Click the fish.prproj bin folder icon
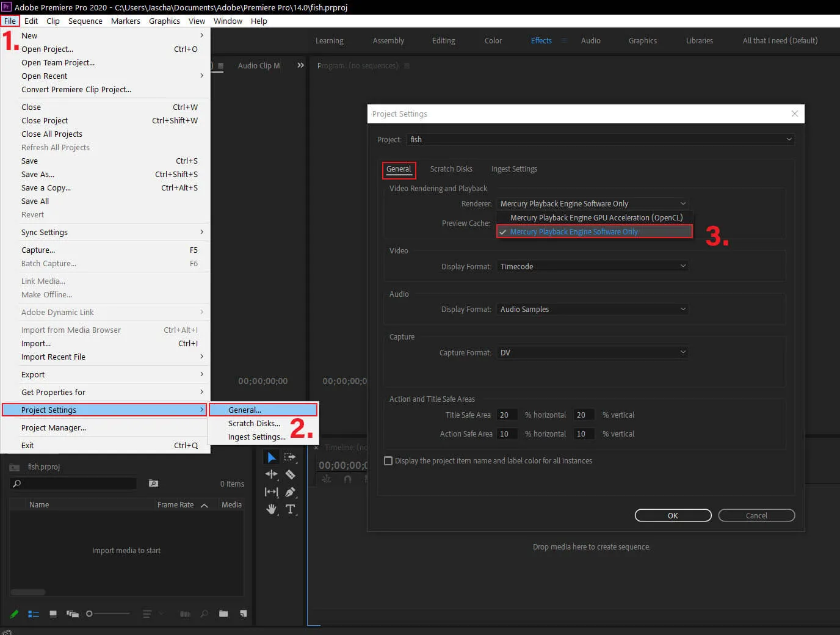840x635 pixels. [14, 467]
